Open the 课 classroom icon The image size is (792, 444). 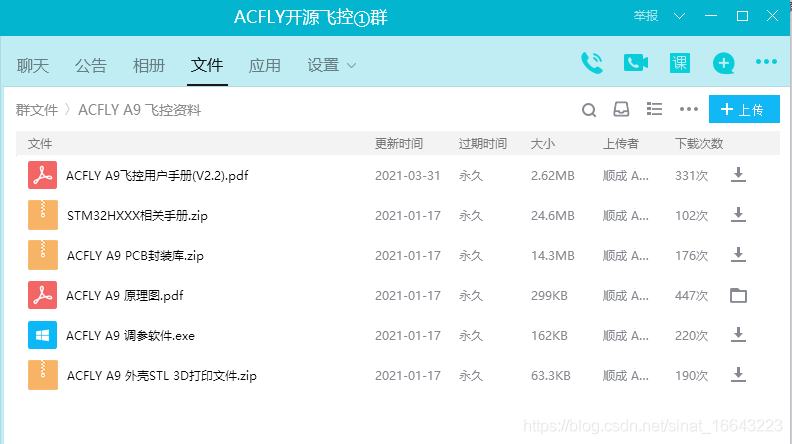coord(680,63)
